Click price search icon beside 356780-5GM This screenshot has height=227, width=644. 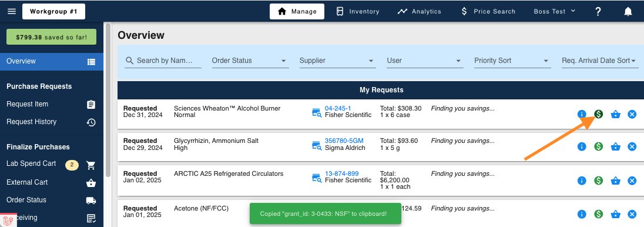[x=317, y=146]
